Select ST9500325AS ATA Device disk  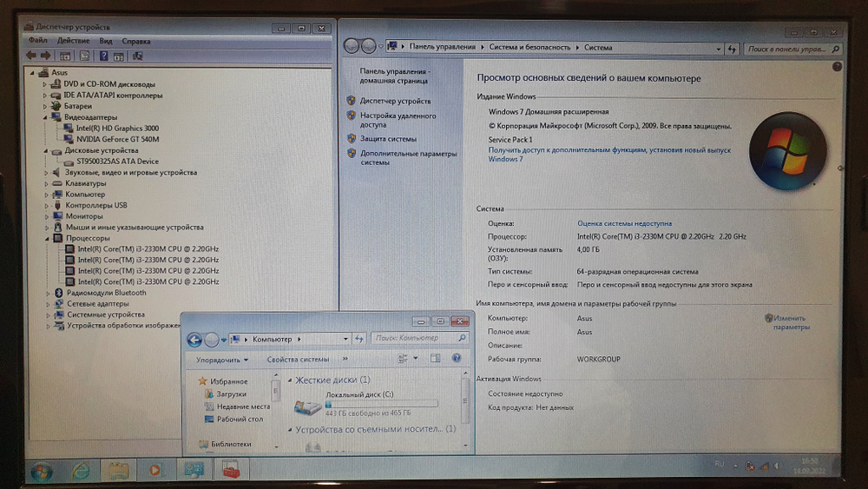pyautogui.click(x=117, y=162)
